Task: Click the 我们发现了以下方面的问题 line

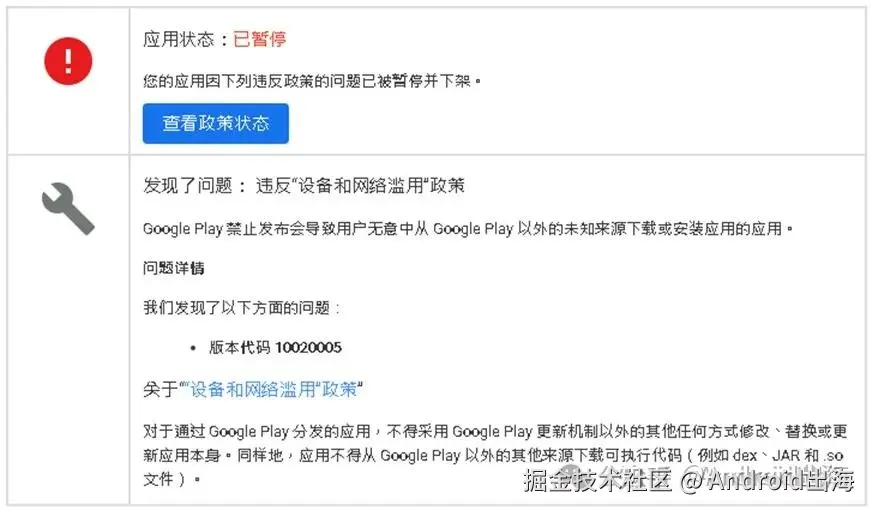Action: click(242, 308)
